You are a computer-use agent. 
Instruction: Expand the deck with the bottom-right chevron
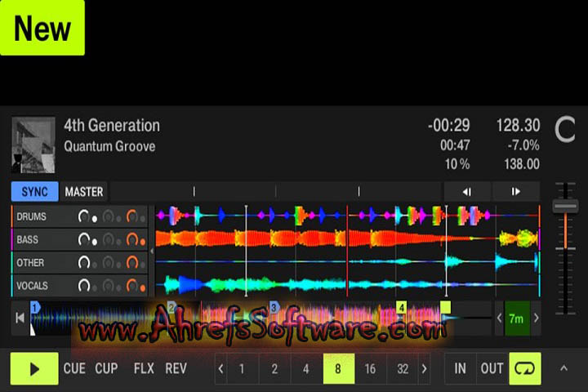tap(563, 368)
